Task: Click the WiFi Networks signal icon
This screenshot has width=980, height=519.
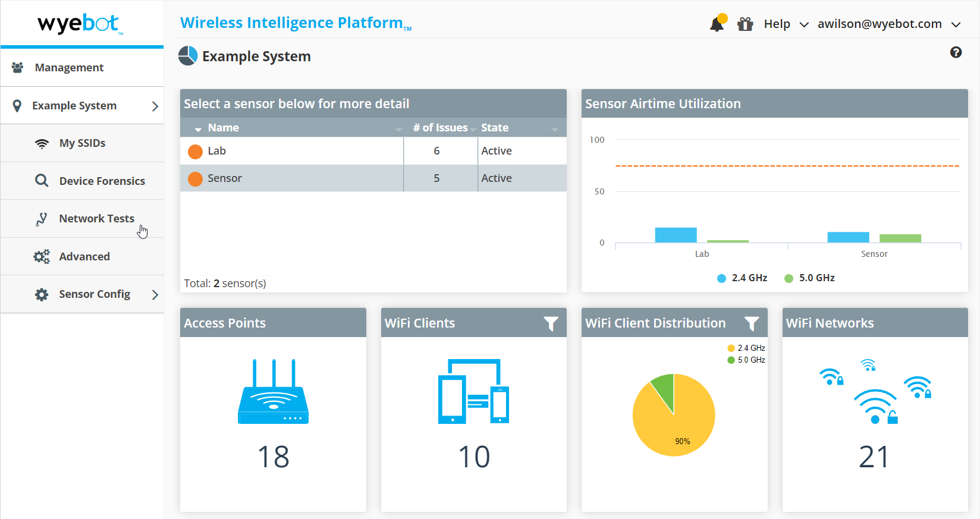Action: (x=875, y=391)
